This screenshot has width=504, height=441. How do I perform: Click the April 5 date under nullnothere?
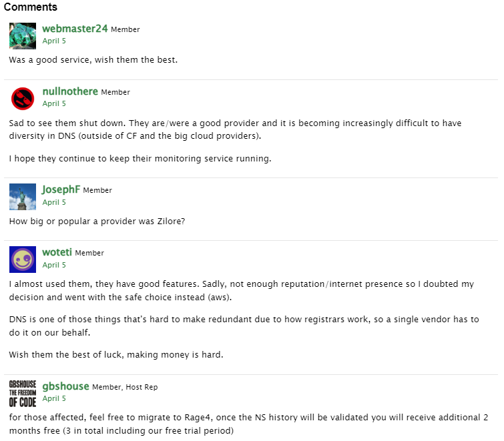(x=54, y=103)
